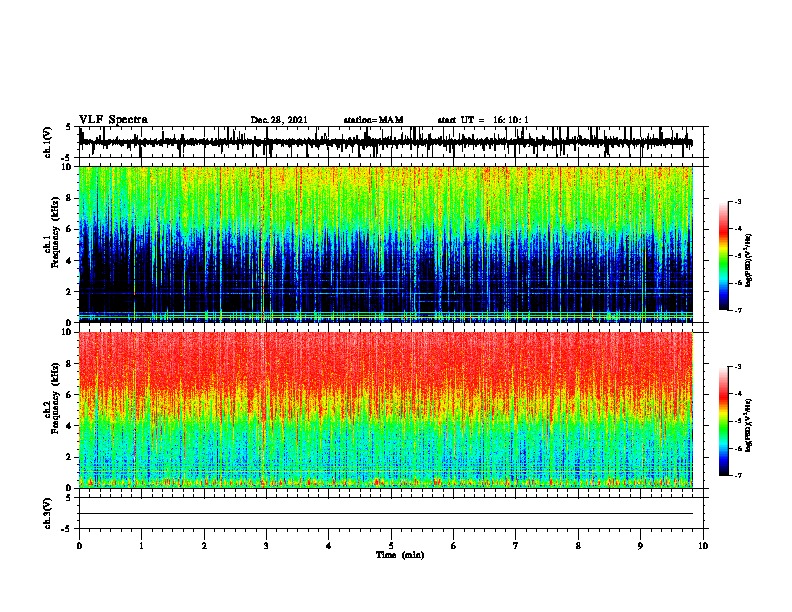Click time axis tick label "8"
Image resolution: width=792 pixels, height=612 pixels.
click(x=578, y=546)
